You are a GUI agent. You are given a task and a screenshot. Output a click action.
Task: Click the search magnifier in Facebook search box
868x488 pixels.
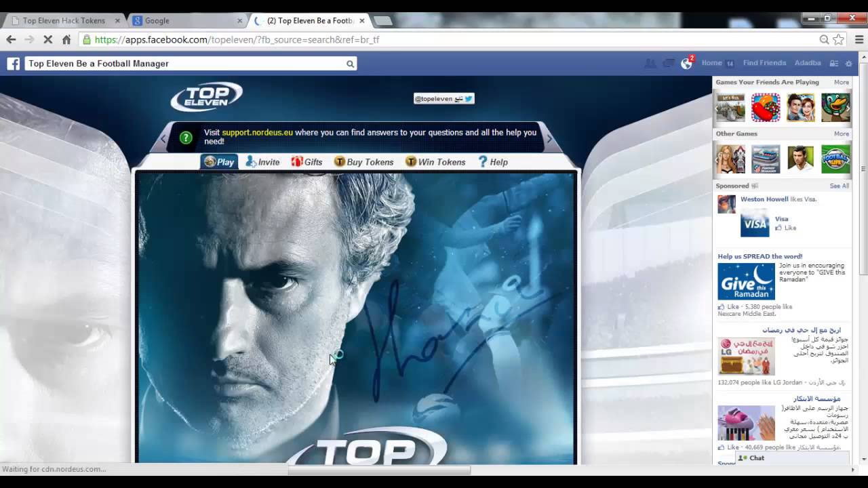(x=350, y=64)
